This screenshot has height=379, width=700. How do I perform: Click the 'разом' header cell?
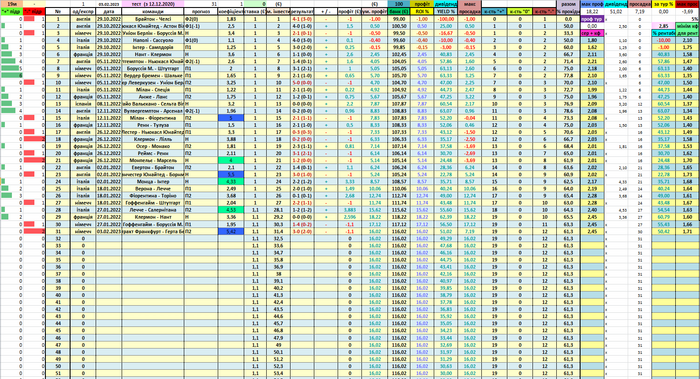coord(568,4)
